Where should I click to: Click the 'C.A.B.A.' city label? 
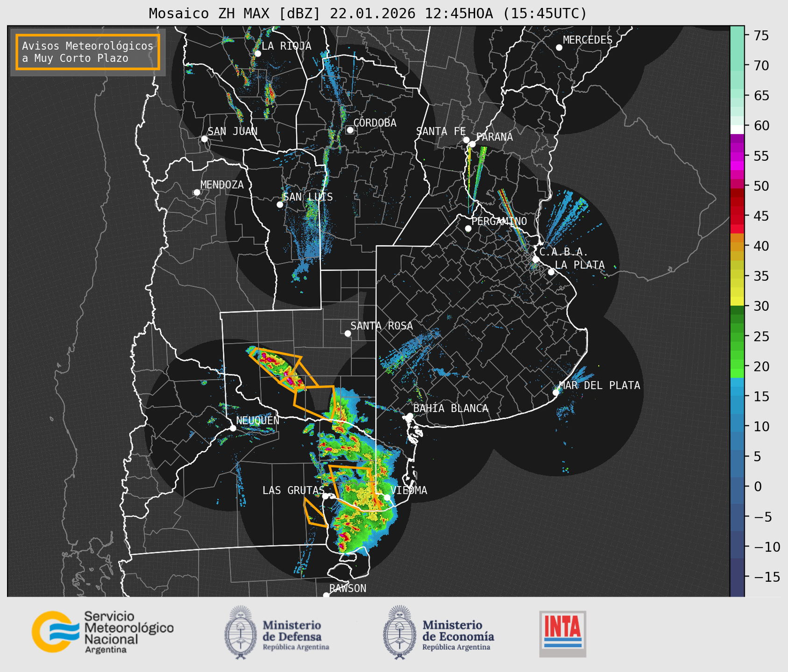click(x=564, y=252)
